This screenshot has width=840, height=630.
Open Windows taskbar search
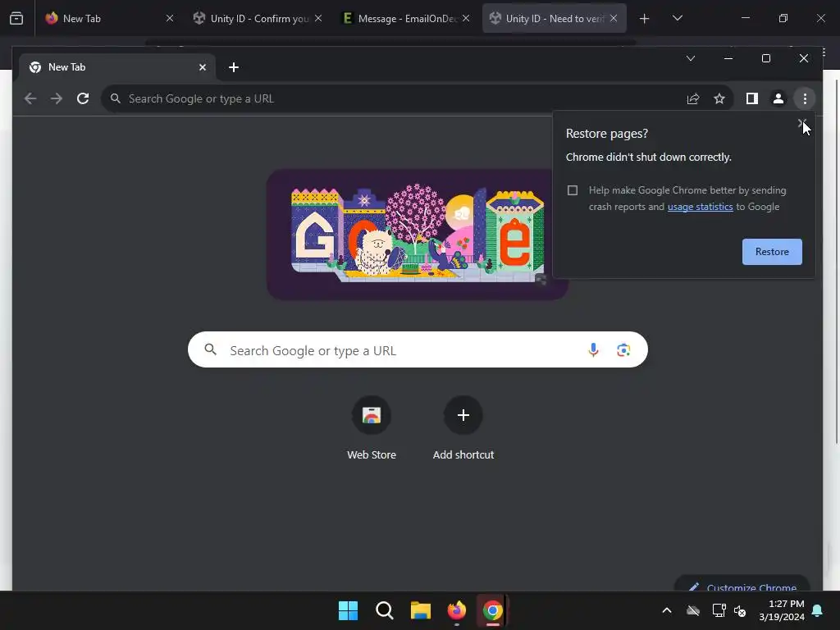coord(384,610)
